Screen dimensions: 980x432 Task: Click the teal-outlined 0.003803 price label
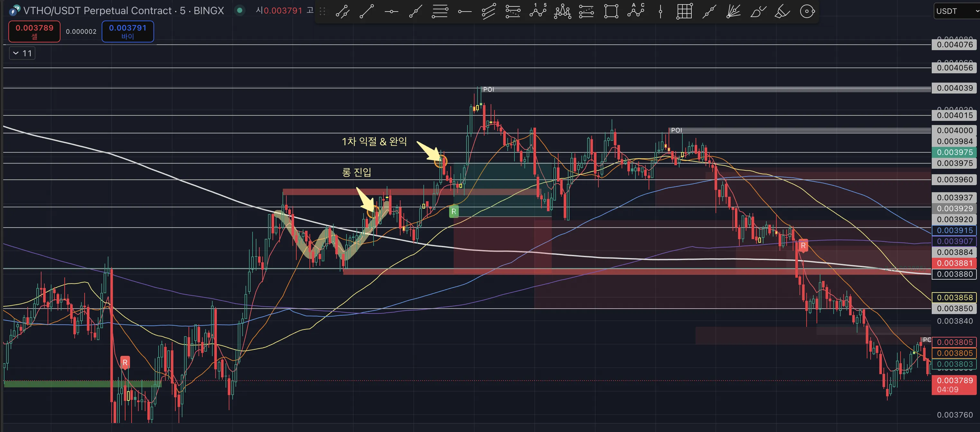pos(954,364)
